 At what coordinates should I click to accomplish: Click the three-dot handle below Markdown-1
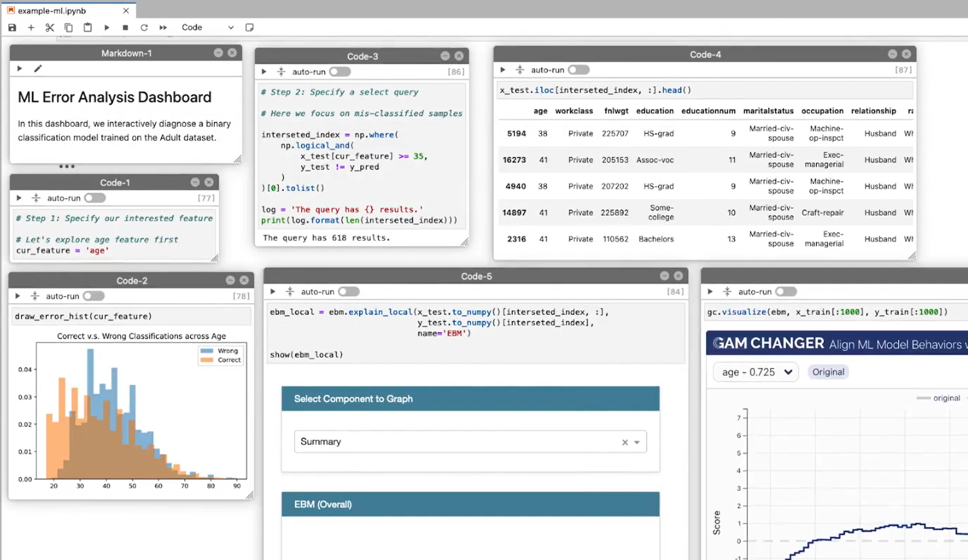pos(67,166)
